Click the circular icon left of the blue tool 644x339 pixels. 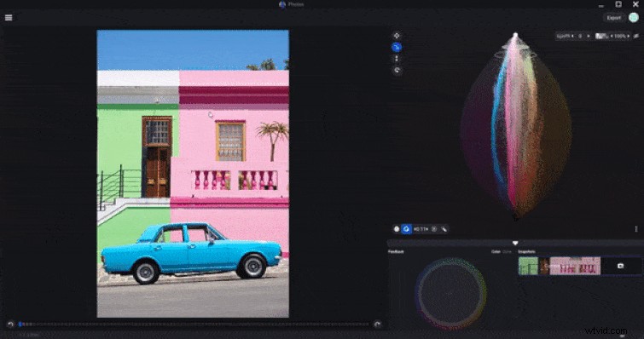(397, 229)
